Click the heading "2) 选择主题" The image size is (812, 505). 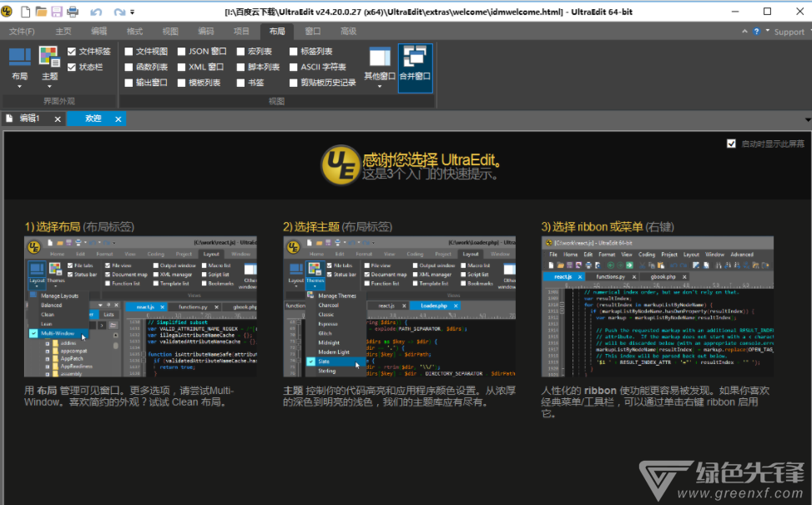311,227
